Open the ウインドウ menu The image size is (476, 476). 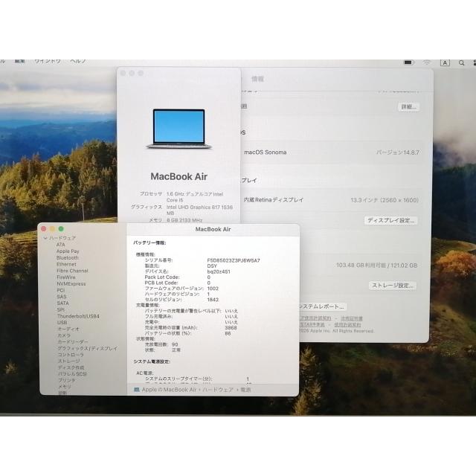pos(48,61)
